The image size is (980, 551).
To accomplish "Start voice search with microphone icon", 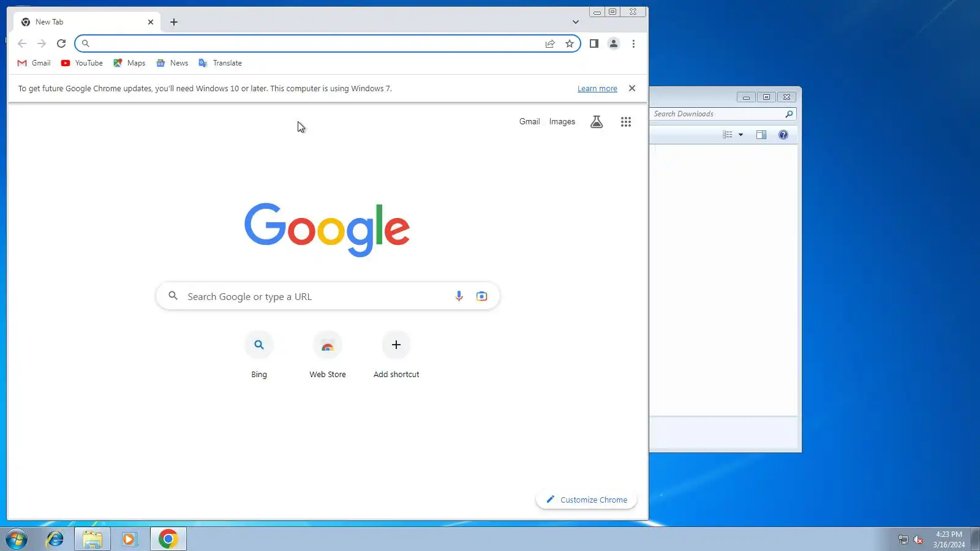I will tap(459, 296).
